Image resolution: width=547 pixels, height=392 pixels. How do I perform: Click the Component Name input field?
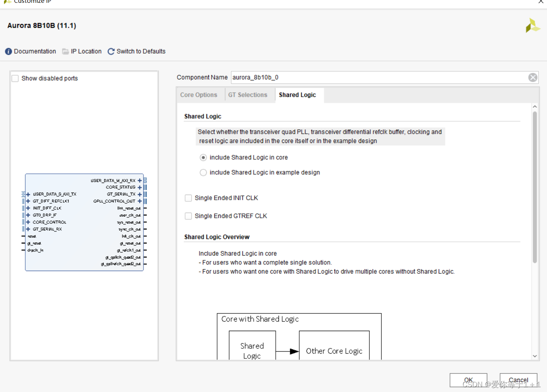379,78
